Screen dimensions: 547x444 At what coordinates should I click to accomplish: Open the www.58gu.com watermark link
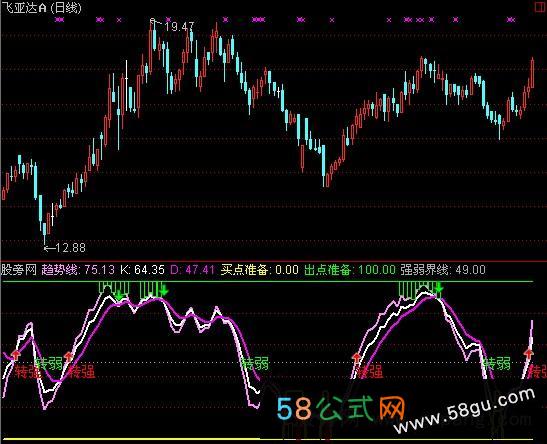tap(464, 411)
